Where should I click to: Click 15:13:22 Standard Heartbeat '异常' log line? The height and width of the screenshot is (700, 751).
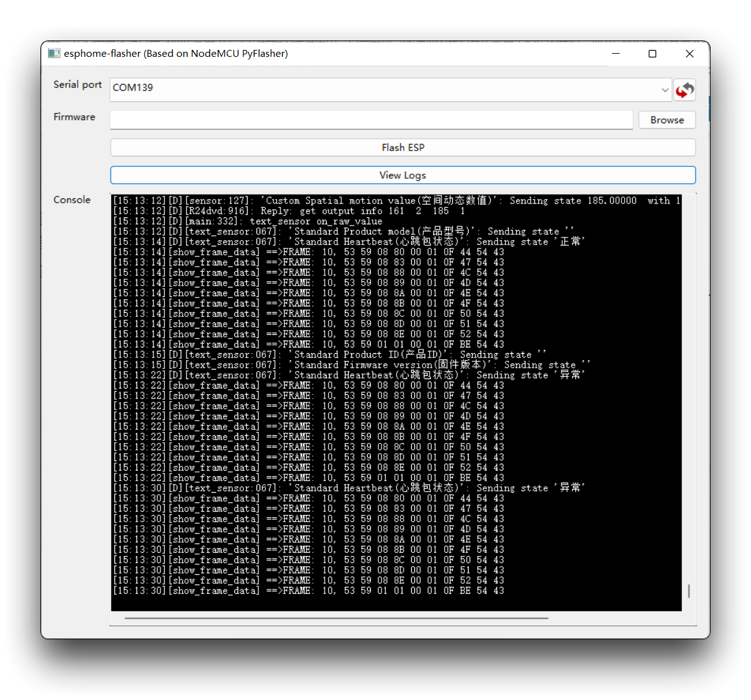349,375
